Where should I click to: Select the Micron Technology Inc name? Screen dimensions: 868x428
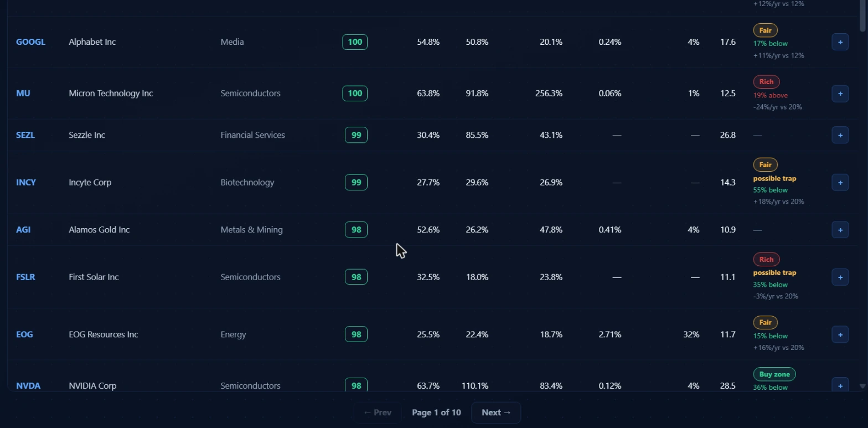click(111, 94)
